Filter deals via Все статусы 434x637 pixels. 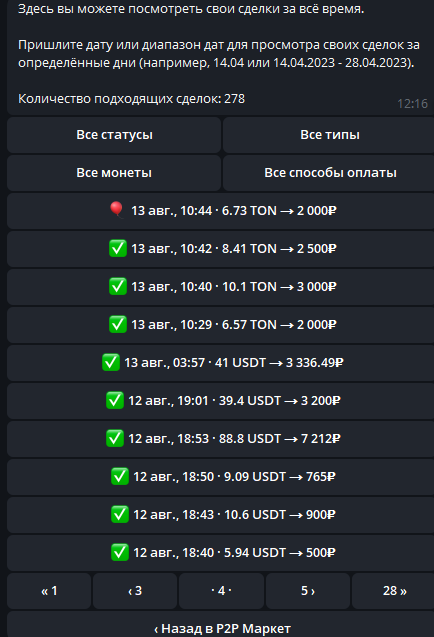coord(114,135)
